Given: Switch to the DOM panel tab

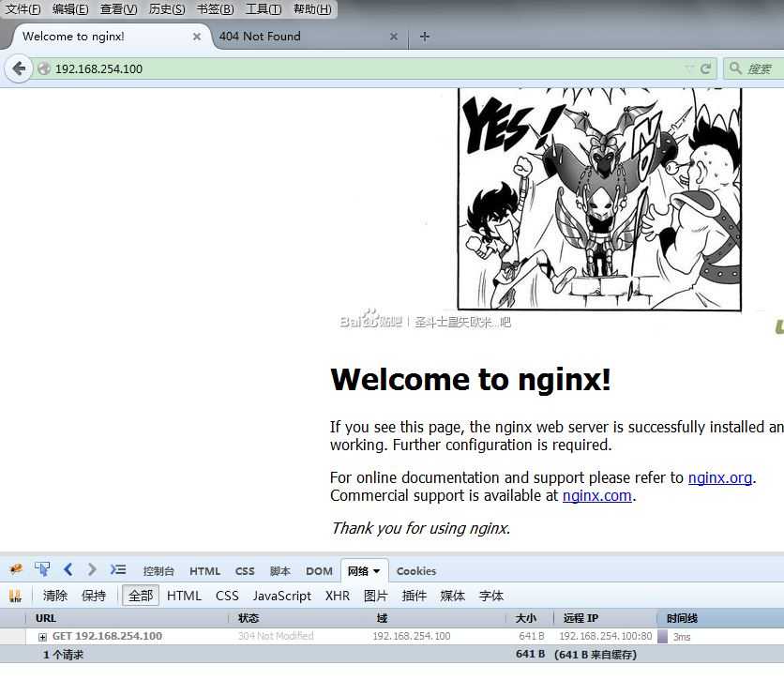Looking at the screenshot, I should [319, 571].
